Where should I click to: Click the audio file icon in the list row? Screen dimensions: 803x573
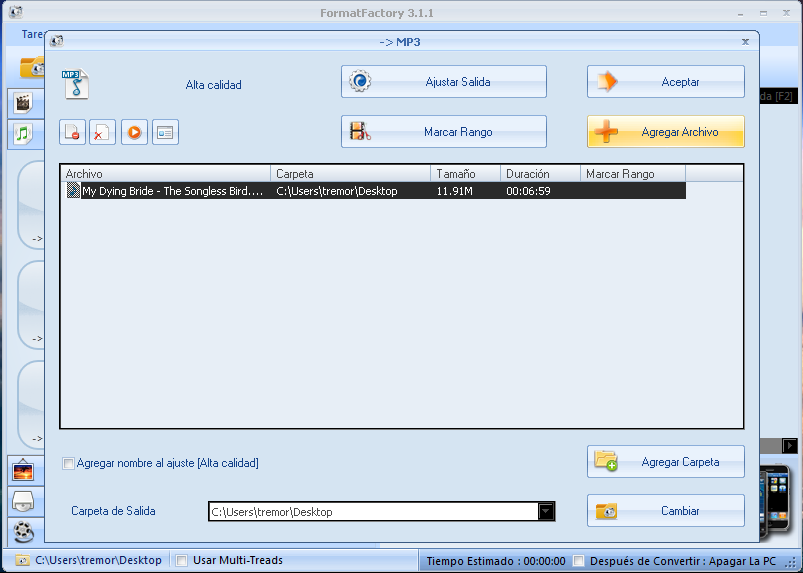tap(74, 190)
